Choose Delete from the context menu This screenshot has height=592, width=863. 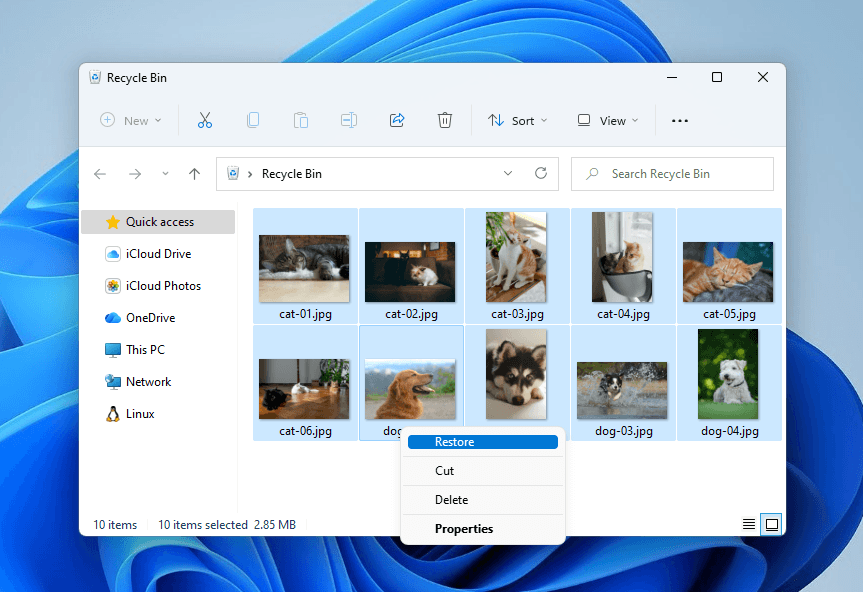(483, 500)
